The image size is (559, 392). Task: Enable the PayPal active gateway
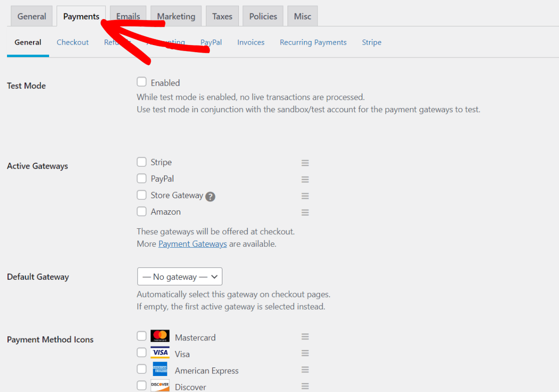pyautogui.click(x=142, y=178)
